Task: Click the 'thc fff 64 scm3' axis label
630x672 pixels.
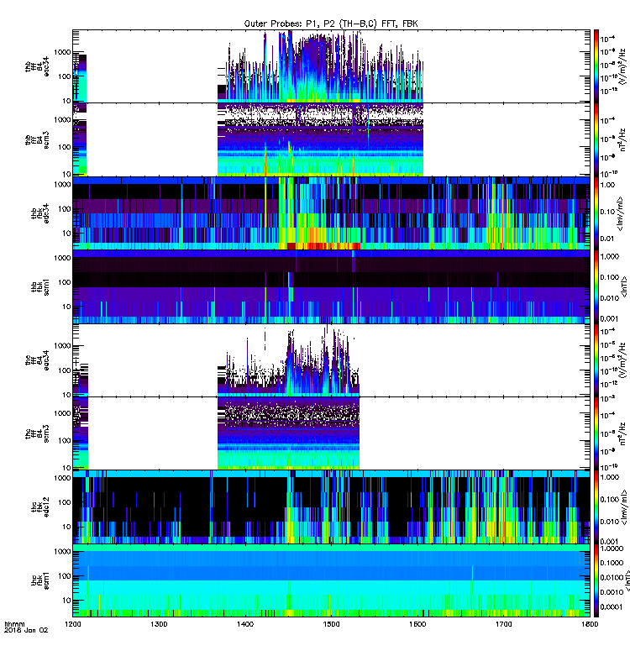Action: [37, 433]
